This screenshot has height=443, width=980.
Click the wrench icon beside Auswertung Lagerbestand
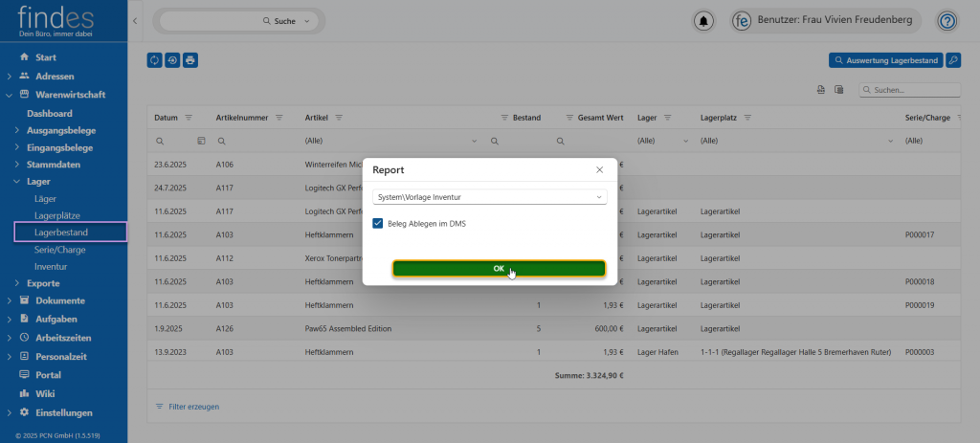coord(952,60)
